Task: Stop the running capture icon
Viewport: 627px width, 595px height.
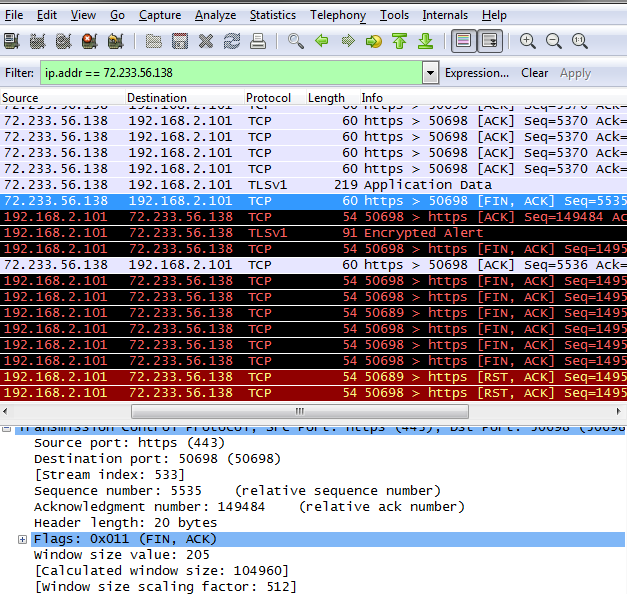Action: pyautogui.click(x=90, y=41)
